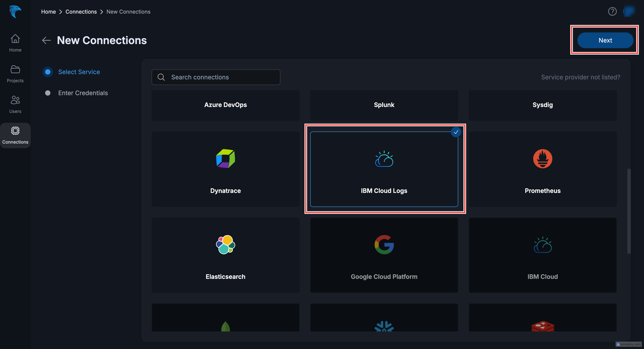This screenshot has height=349, width=644.
Task: Select the Dynatrace service icon
Action: coord(225,158)
